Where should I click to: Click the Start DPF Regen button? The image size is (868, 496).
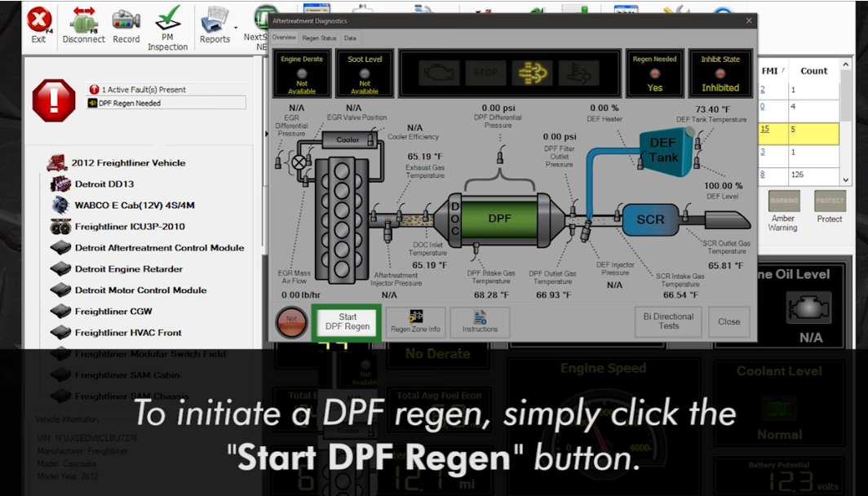pyautogui.click(x=347, y=321)
